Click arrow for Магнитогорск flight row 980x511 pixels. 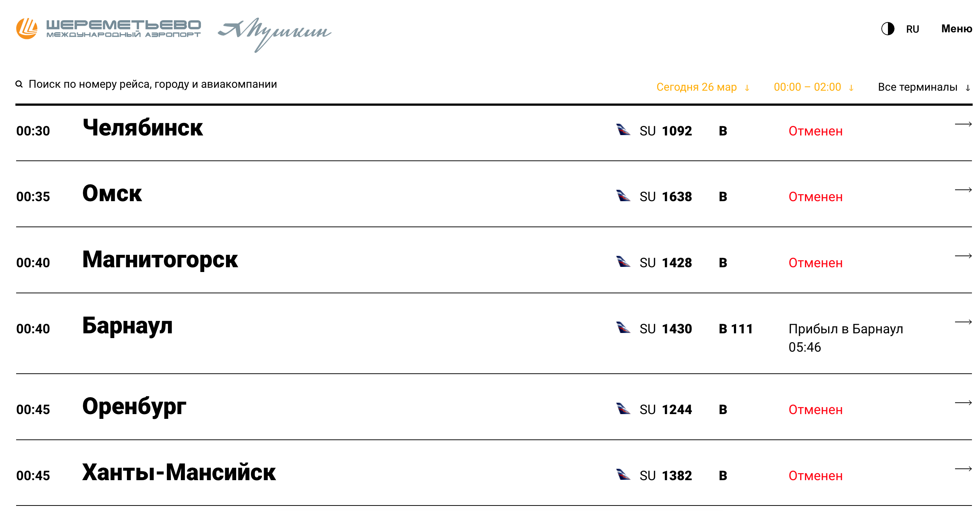pyautogui.click(x=963, y=256)
